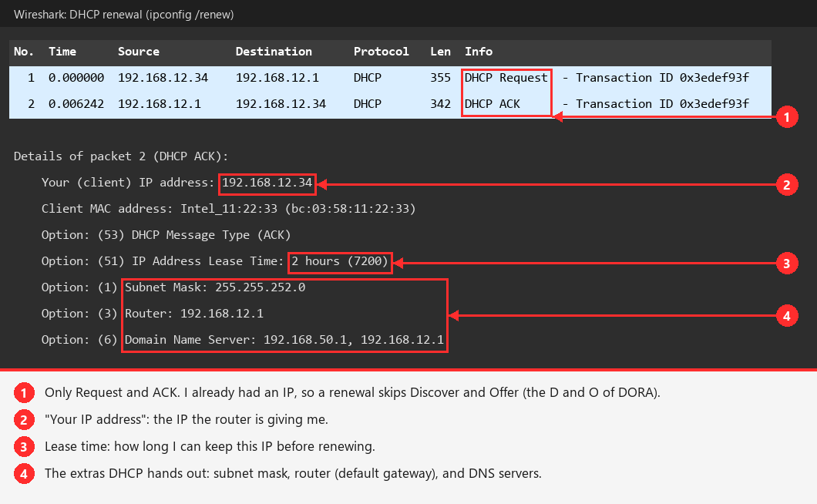Click 'Details of packet 2 (DHCP ACK):' heading

(x=121, y=156)
